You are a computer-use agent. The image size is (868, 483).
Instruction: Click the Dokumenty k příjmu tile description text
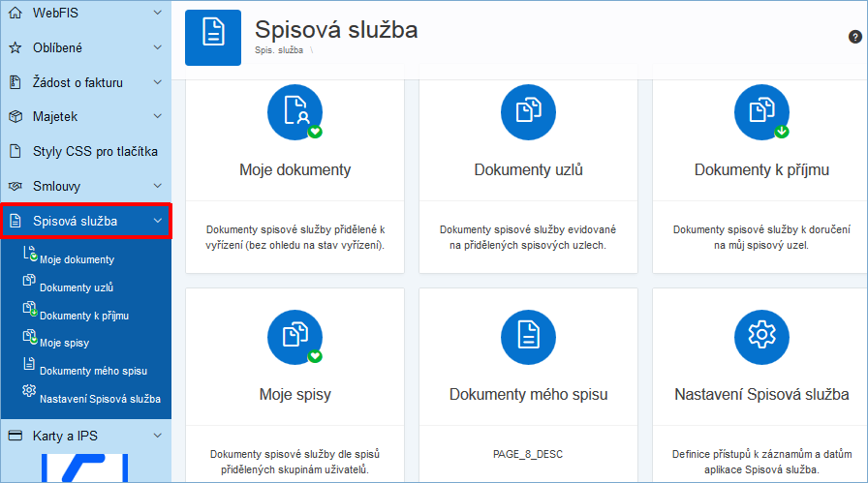click(761, 237)
